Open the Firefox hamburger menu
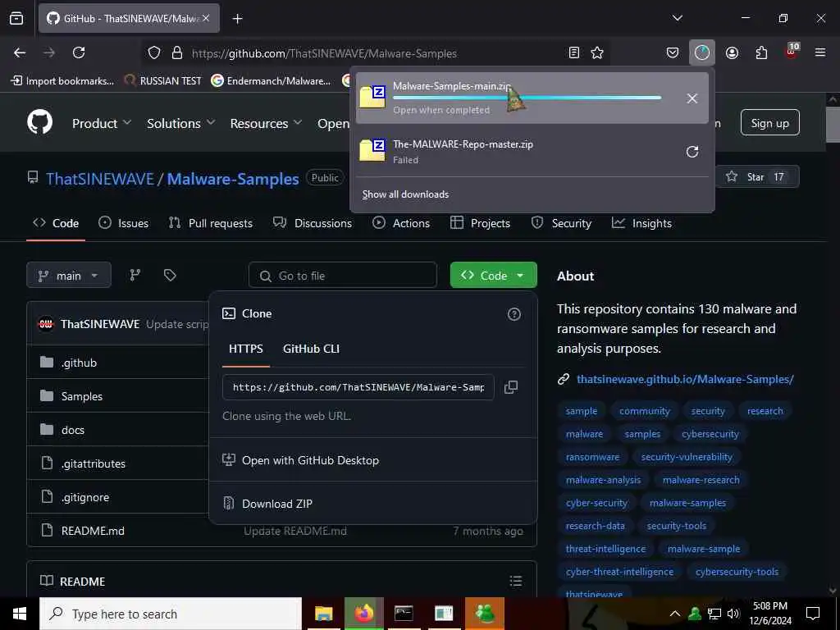 pyautogui.click(x=819, y=52)
